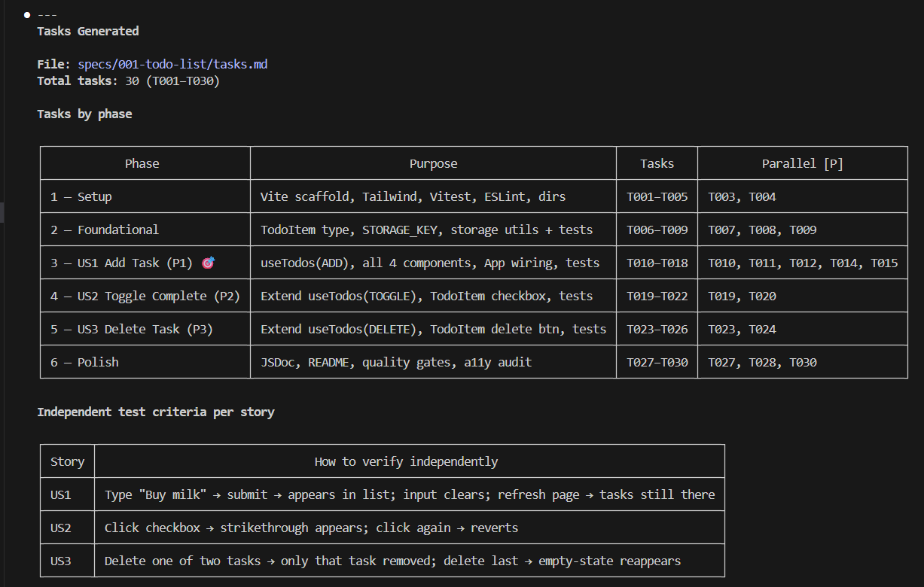Select the "4 — US2 Toggle Complete (P2)" cell
Screen dimensions: 924x587
[145, 296]
